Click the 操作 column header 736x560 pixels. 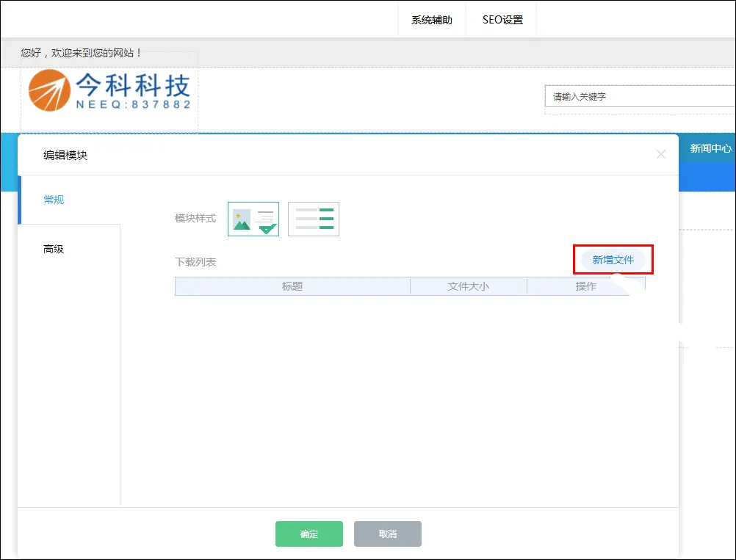[x=585, y=286]
